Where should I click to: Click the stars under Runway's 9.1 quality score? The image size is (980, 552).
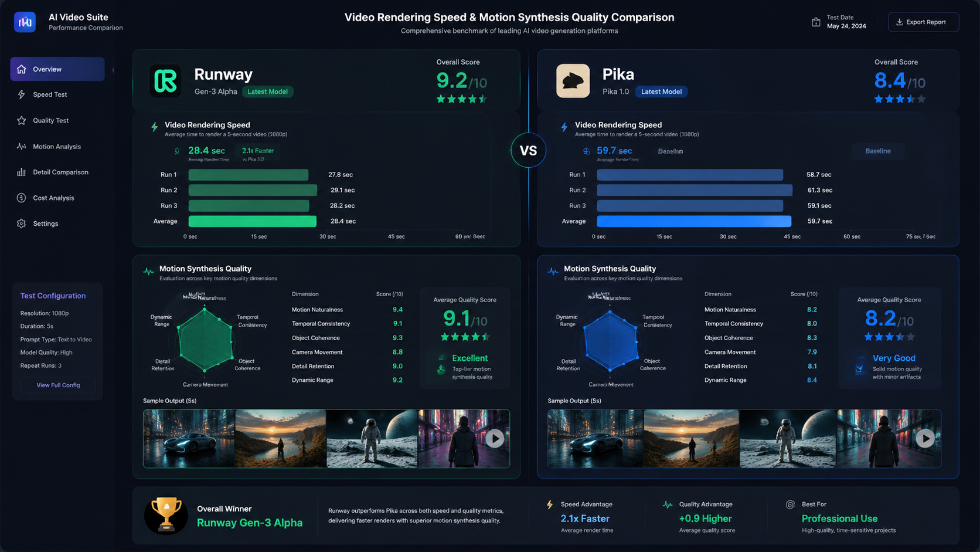click(x=465, y=337)
